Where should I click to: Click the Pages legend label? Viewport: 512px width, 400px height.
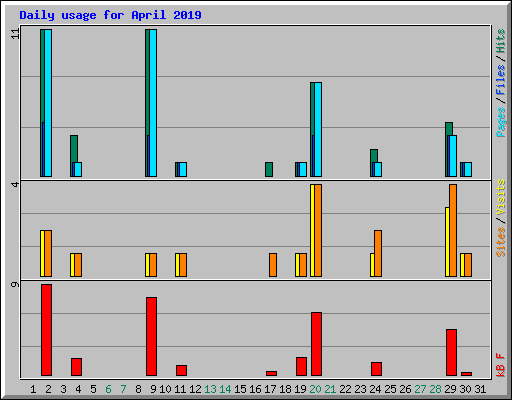pyautogui.click(x=501, y=122)
